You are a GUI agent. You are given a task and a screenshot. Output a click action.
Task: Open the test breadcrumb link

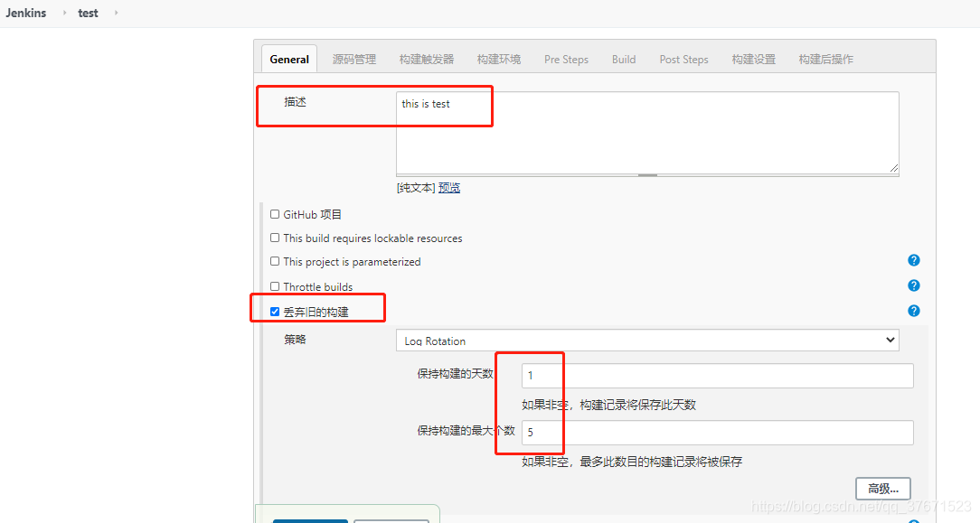[88, 13]
